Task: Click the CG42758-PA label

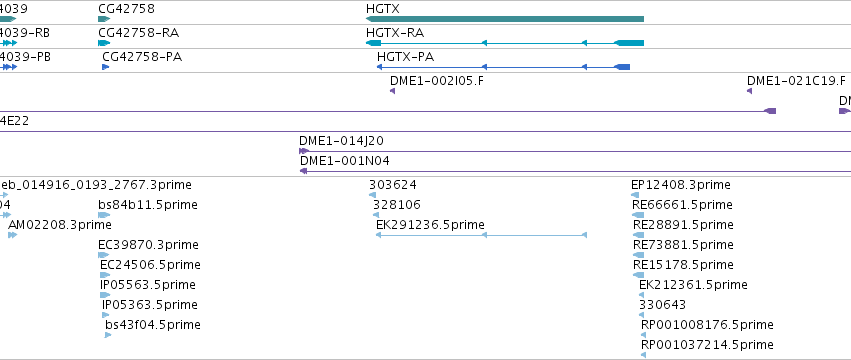Action: 142,56
